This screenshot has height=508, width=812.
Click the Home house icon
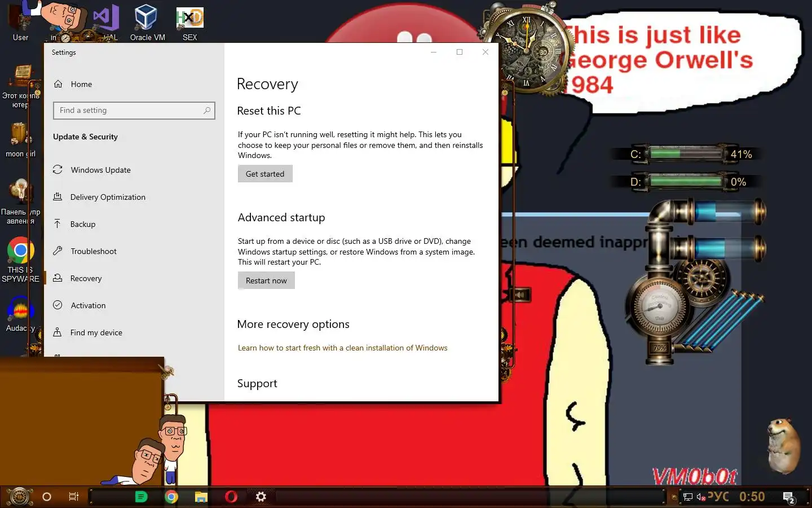click(x=58, y=84)
